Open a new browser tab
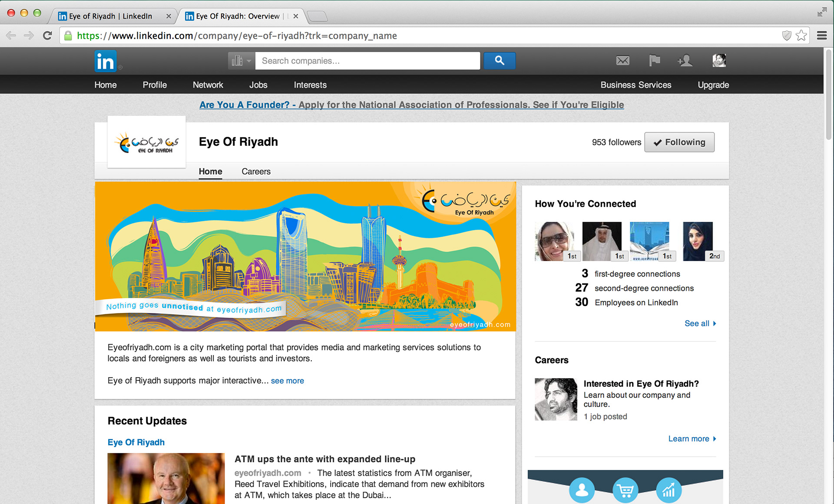The width and height of the screenshot is (834, 504). pyautogui.click(x=318, y=16)
